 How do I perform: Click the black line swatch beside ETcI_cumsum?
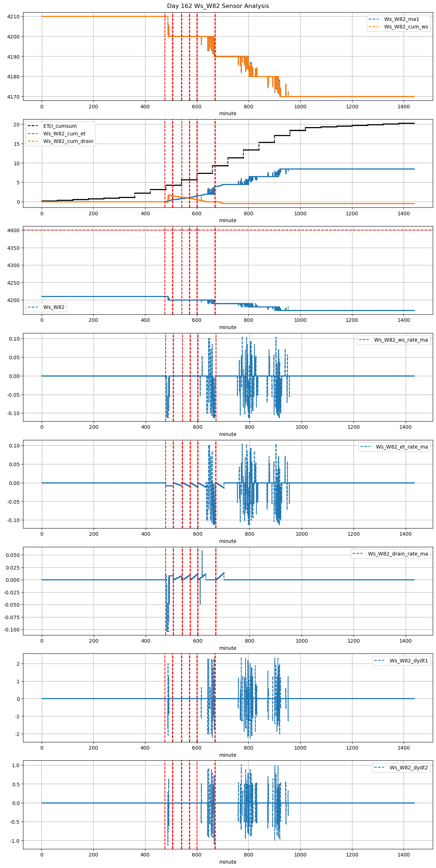click(33, 126)
